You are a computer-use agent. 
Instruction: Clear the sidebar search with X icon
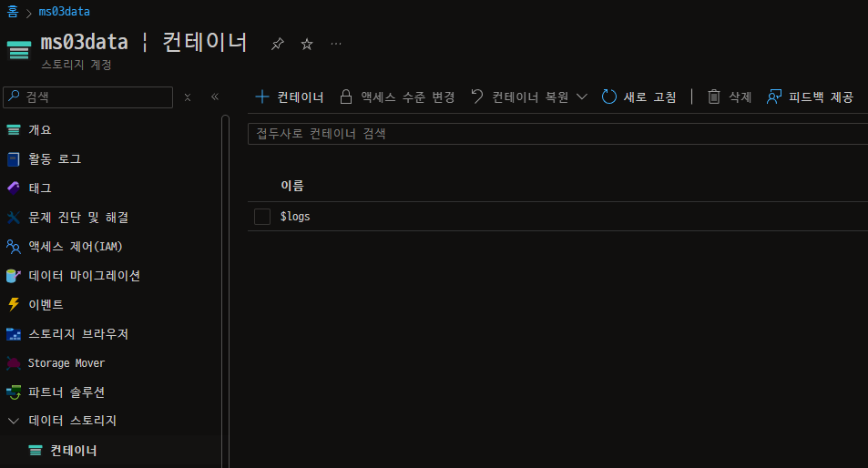[x=188, y=97]
